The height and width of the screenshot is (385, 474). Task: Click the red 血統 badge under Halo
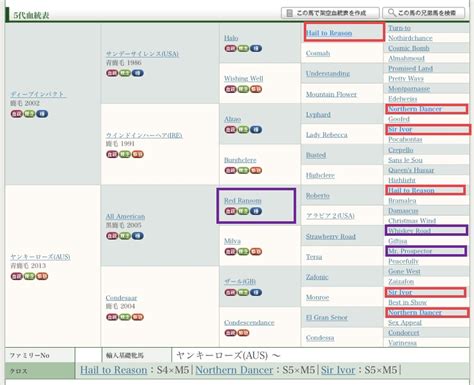(x=230, y=49)
